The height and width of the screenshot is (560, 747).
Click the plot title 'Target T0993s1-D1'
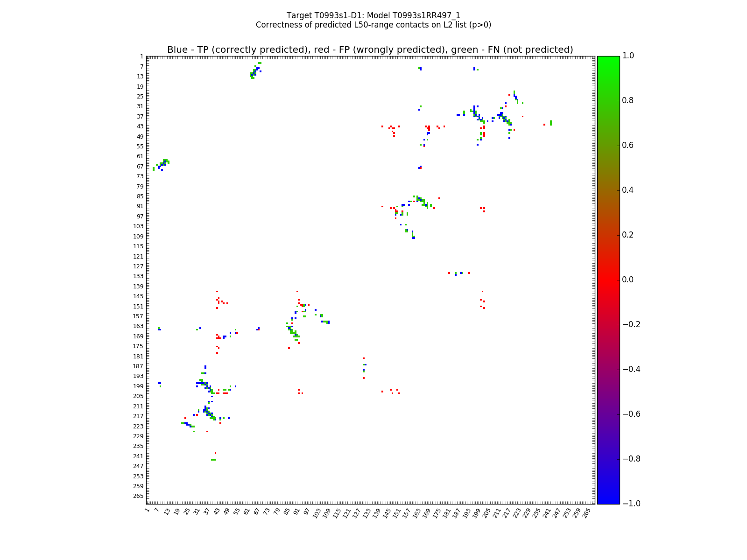[x=373, y=15]
